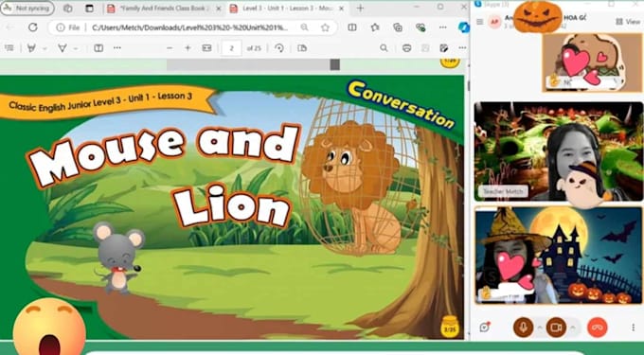This screenshot has width=644, height=355.
Task: Select the PDF Highlight tool
Action: point(31,48)
